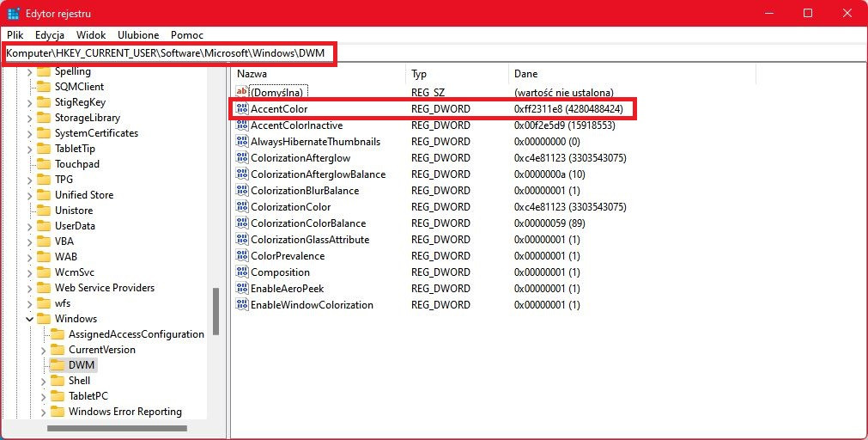Expand the CurrentVersion key chevron
Viewport: 868px width, 440px height.
[x=43, y=351]
